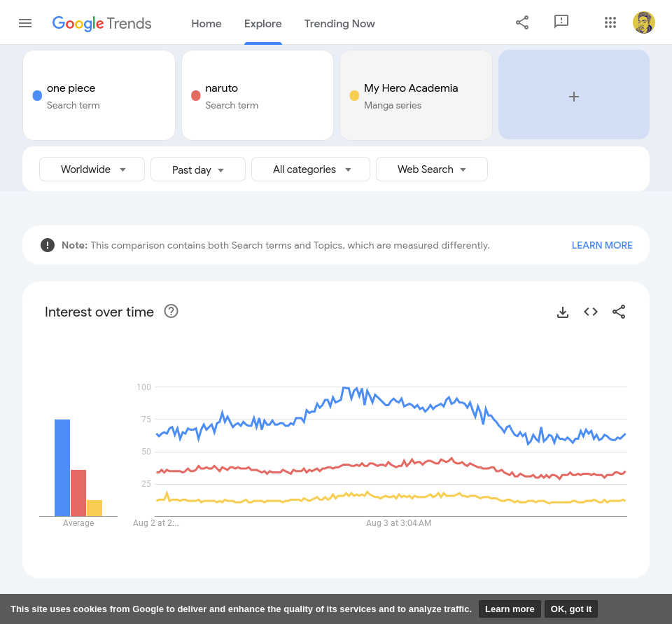Viewport: 672px width, 624px height.
Task: Click the share icon in the header
Action: coord(522,22)
